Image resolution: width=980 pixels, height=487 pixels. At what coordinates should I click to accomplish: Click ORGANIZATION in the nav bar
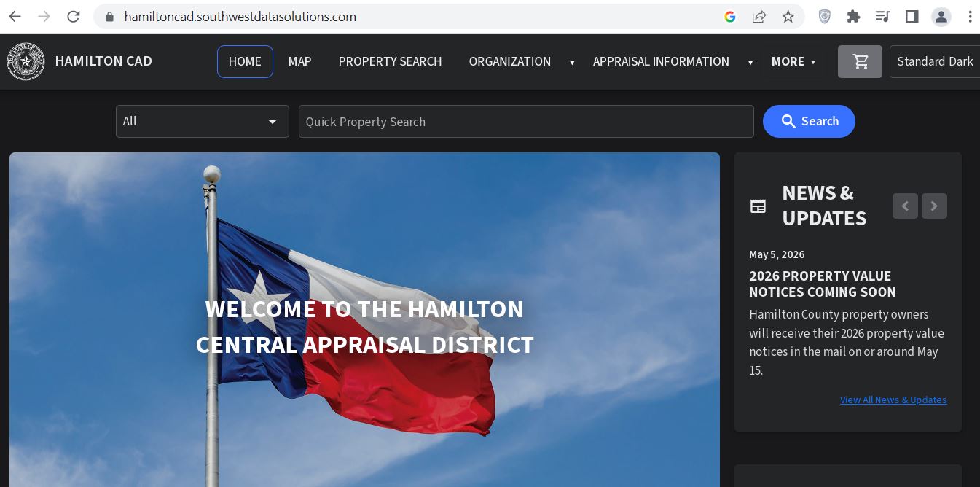coord(510,62)
